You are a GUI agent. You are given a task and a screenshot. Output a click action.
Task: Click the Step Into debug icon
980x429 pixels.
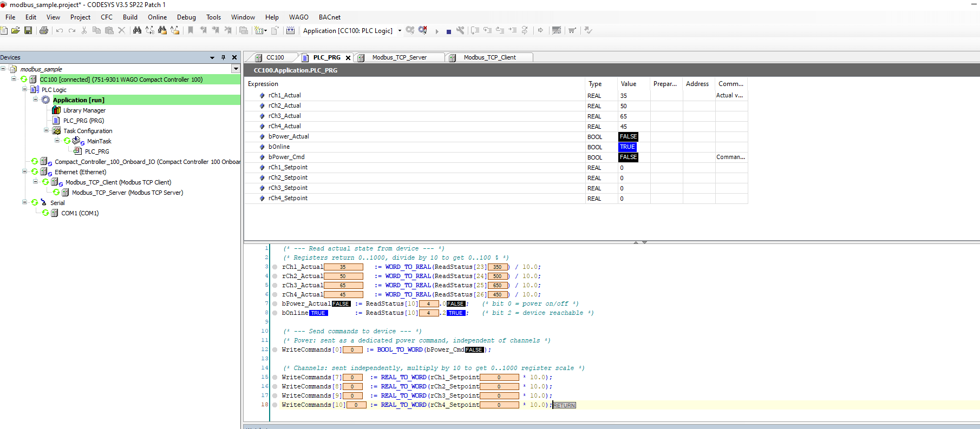(487, 30)
